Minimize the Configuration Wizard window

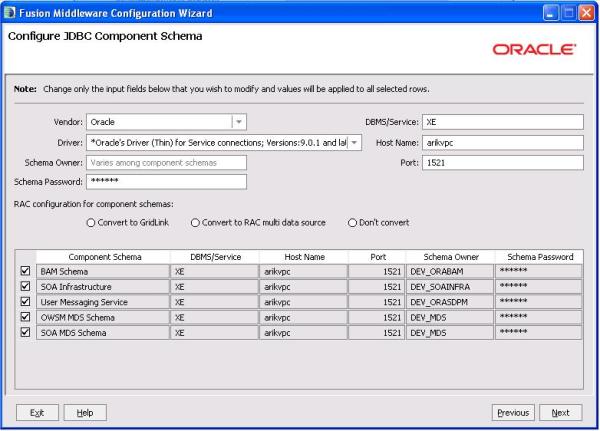point(552,11)
